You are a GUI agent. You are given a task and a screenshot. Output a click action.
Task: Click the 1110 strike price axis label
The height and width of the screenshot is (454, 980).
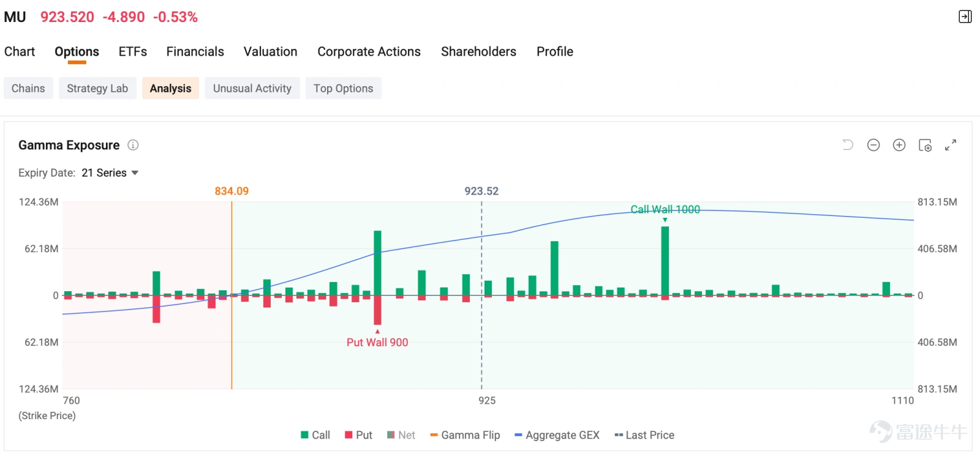[x=903, y=400]
